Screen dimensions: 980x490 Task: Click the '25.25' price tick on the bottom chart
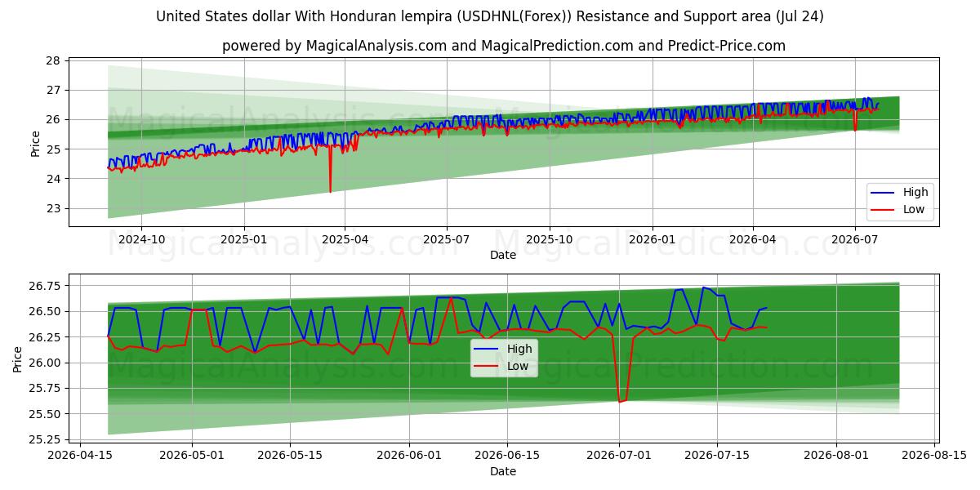tap(46, 439)
